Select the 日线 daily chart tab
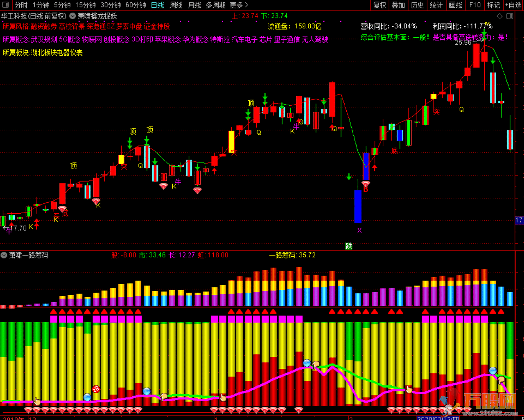This screenshot has width=524, height=420. 157,5
